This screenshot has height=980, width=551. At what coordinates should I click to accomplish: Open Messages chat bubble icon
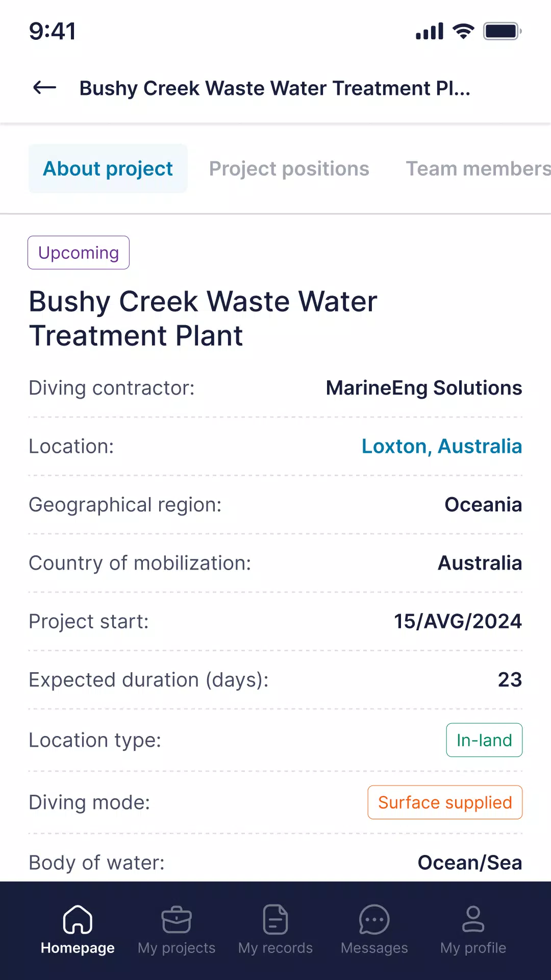tap(374, 919)
